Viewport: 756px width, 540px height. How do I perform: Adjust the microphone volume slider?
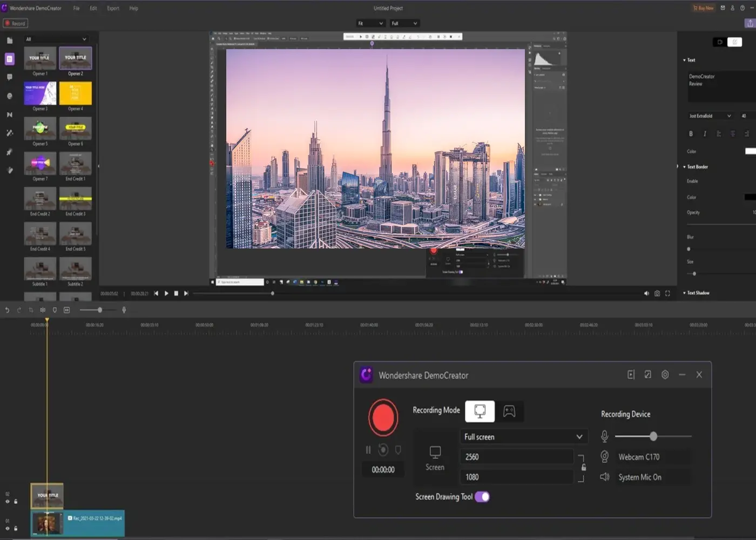coord(653,436)
